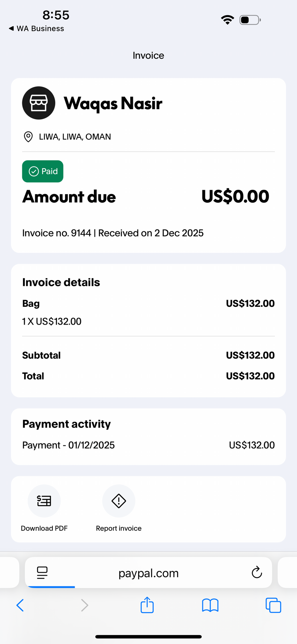Return to WA Business app
Screen dimensions: 297x644
[36, 29]
